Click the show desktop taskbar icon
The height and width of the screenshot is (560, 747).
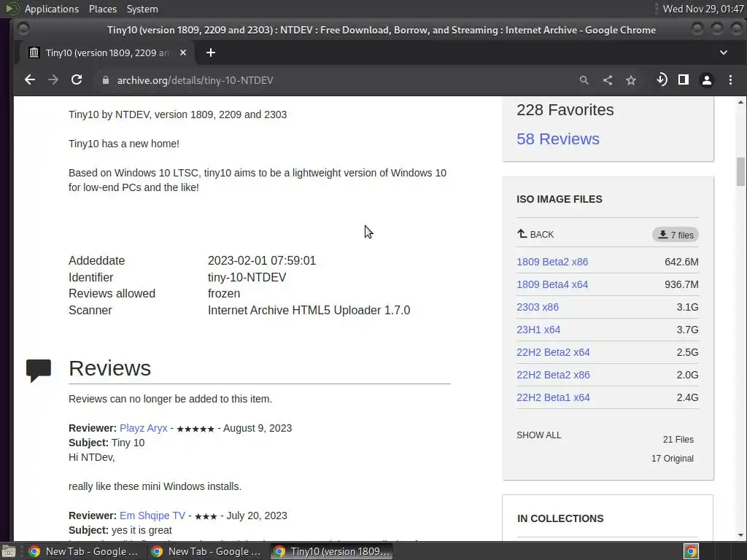(x=9, y=551)
